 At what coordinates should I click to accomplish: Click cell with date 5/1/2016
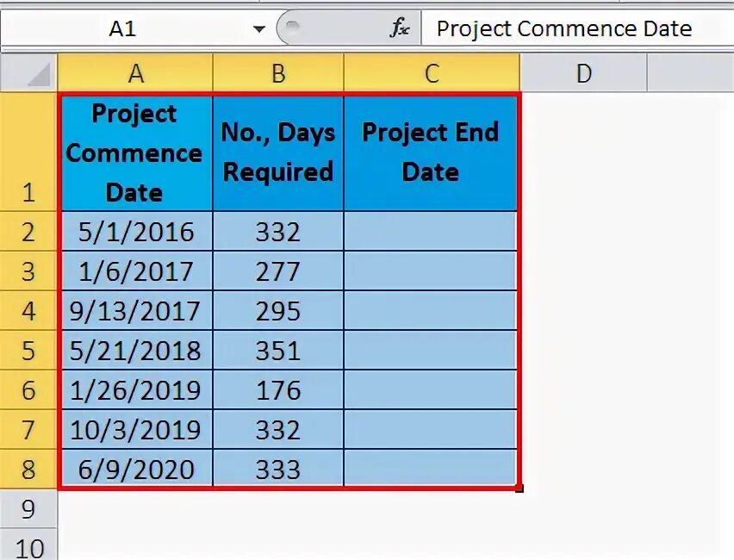click(136, 231)
